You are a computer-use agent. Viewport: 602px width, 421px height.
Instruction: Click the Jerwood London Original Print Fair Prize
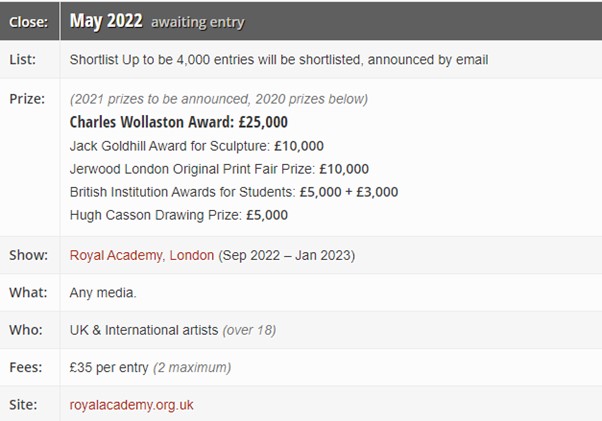tap(219, 169)
